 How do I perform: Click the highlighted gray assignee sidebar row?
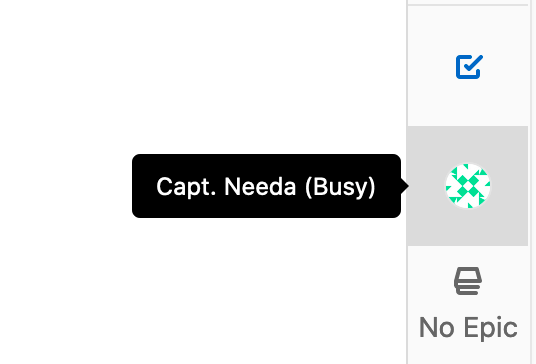click(x=468, y=186)
